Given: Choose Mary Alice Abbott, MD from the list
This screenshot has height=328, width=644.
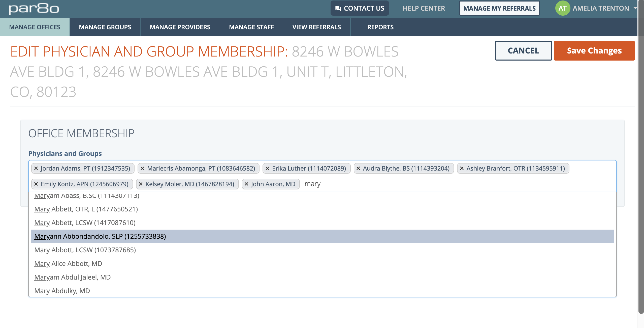Looking at the screenshot, I should [x=68, y=263].
